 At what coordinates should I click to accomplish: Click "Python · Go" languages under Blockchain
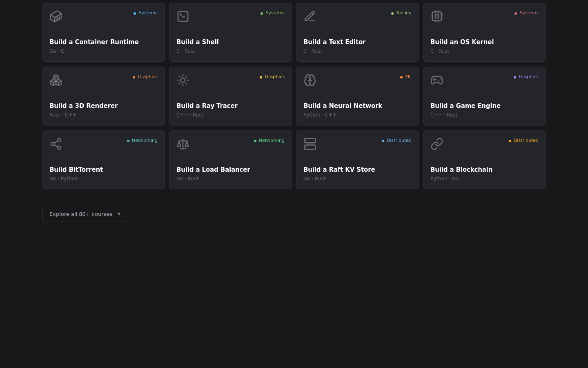click(x=445, y=179)
